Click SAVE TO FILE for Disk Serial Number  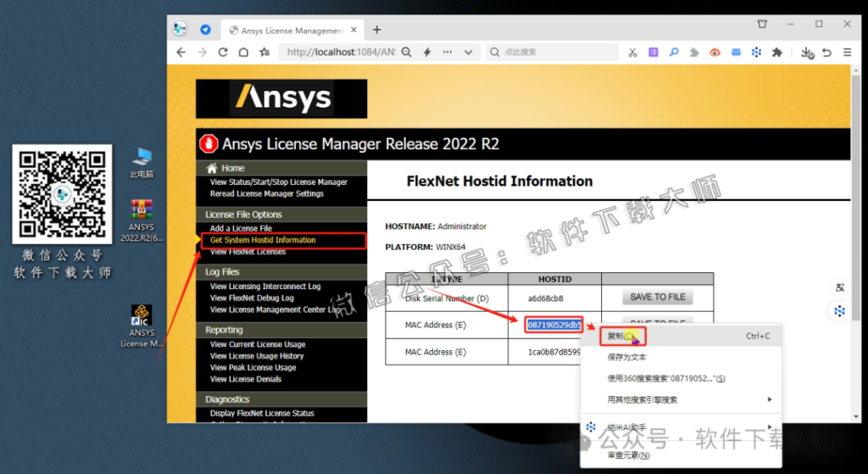(x=658, y=298)
